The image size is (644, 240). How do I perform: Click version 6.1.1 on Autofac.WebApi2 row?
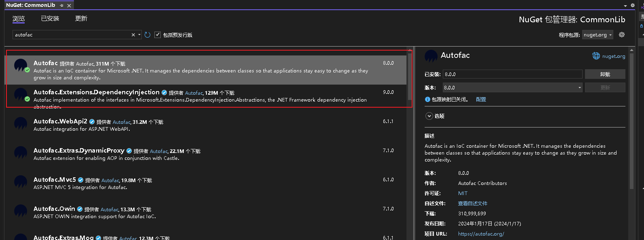coord(388,121)
